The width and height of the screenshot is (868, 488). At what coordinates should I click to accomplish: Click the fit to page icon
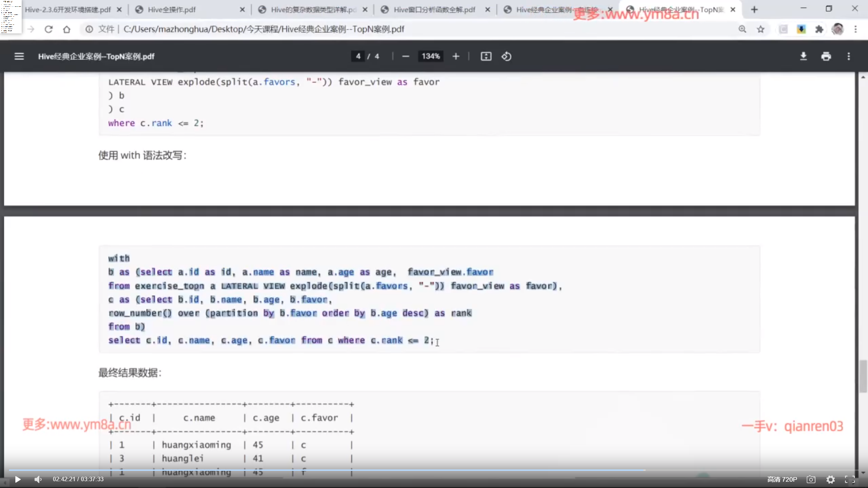(486, 56)
